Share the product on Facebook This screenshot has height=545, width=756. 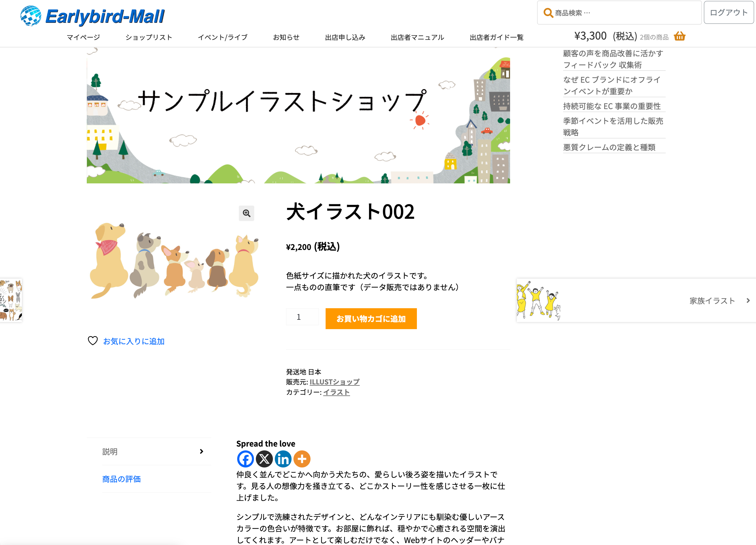point(245,459)
